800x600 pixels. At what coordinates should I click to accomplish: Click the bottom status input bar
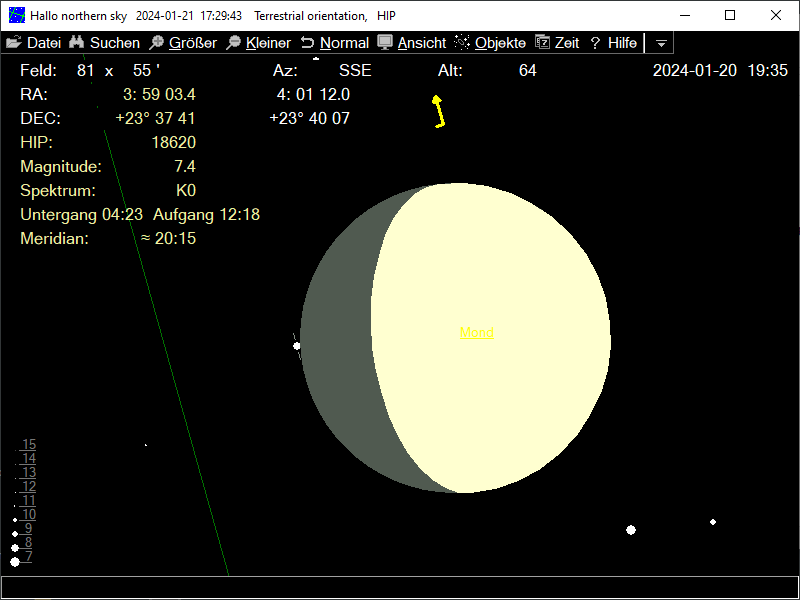click(x=400, y=587)
